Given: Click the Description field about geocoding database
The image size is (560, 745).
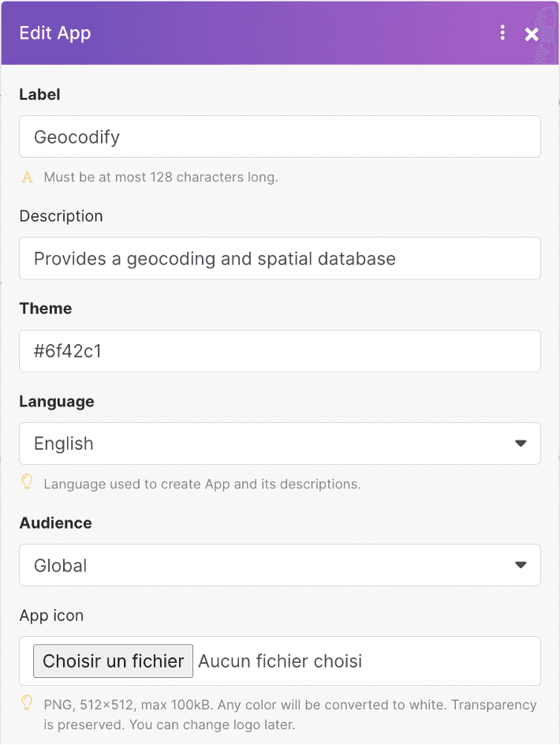Looking at the screenshot, I should point(280,258).
